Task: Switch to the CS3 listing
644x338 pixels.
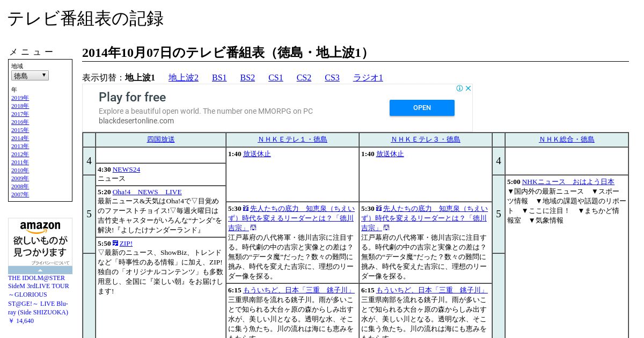Action: click(x=332, y=78)
